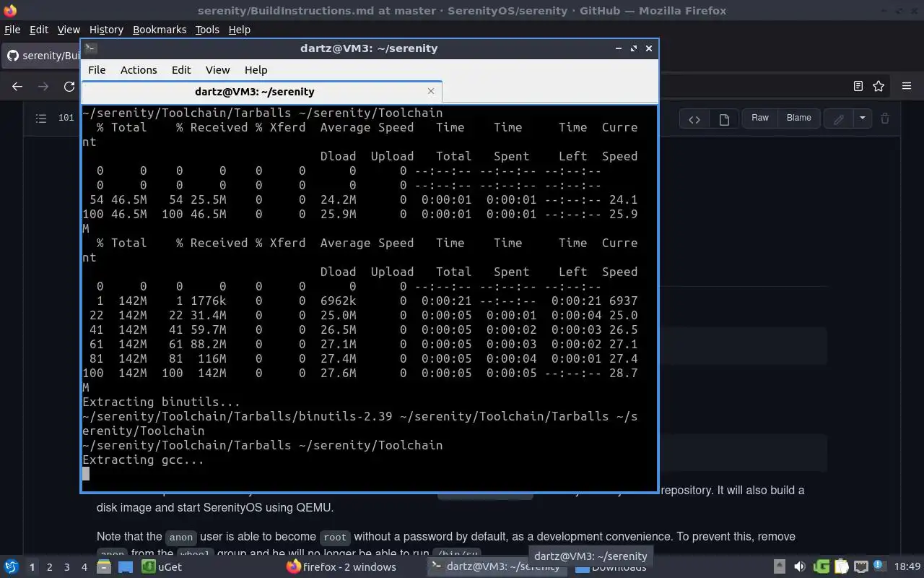Image resolution: width=924 pixels, height=578 pixels.
Task: Click the 'Extracting gcc...' line in the terminal
Action: [x=143, y=460]
